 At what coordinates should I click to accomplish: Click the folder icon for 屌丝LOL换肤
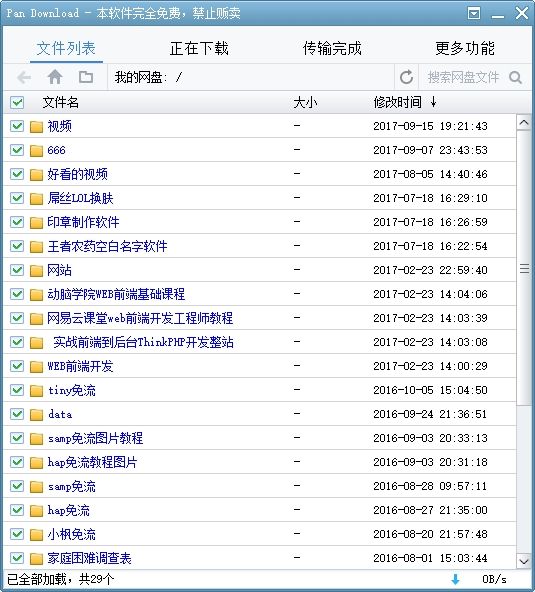tap(36, 199)
